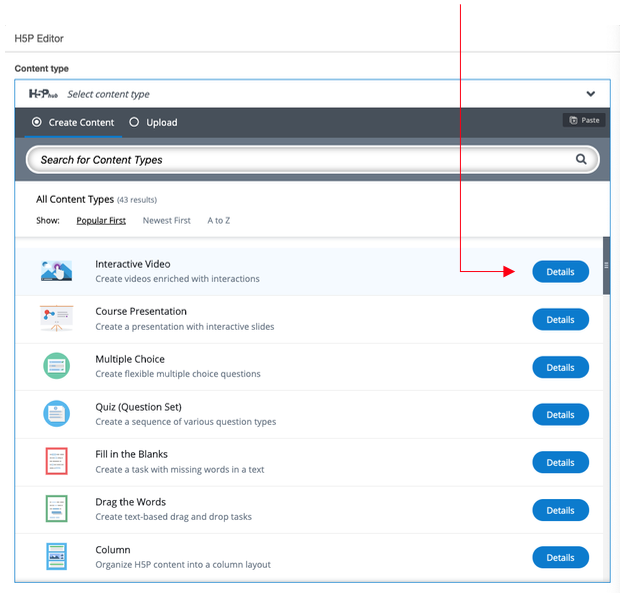Click the Paste button
The image size is (626, 593).
pyautogui.click(x=584, y=120)
